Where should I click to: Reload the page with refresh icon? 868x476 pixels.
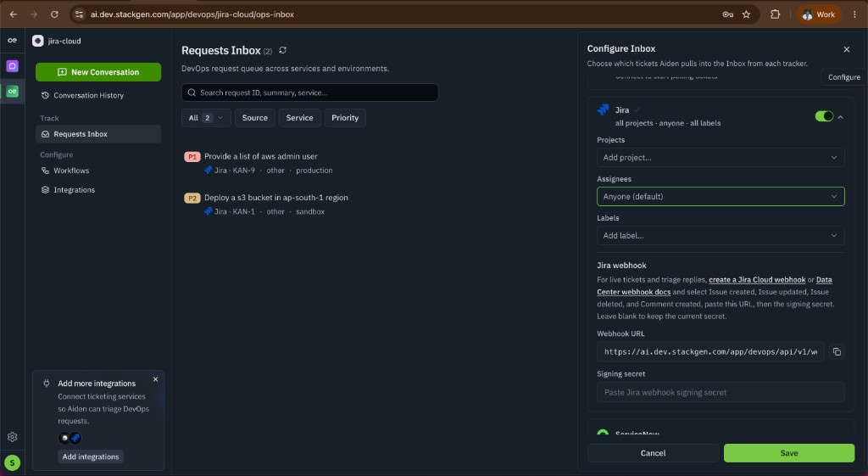coord(54,14)
